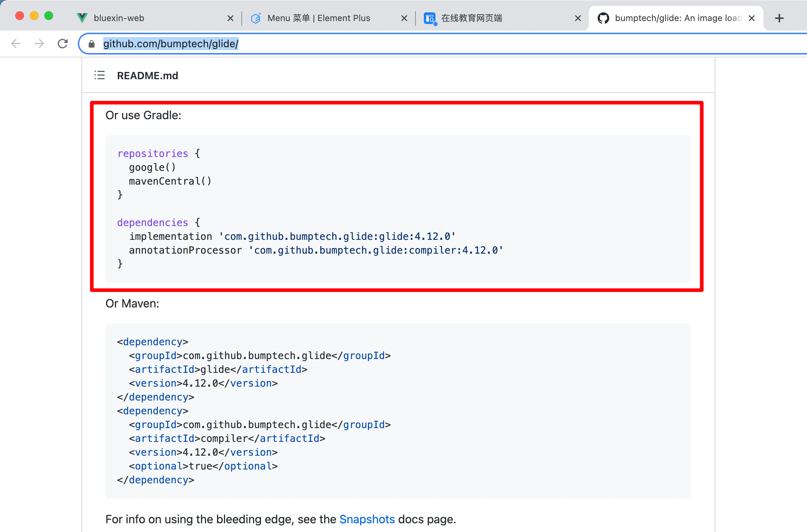
Task: Close the bumptech/glide tab
Action: point(752,18)
